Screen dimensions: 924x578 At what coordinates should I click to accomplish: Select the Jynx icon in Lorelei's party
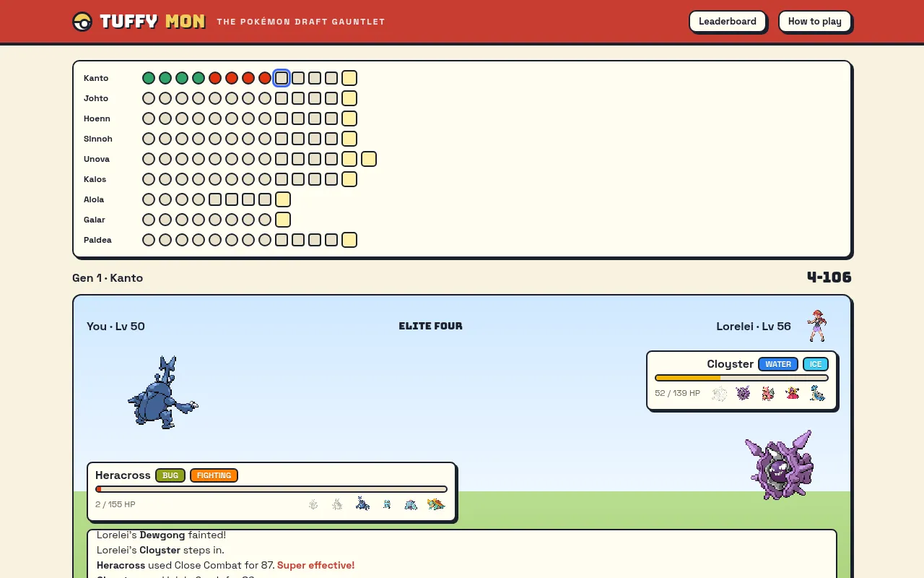(793, 393)
